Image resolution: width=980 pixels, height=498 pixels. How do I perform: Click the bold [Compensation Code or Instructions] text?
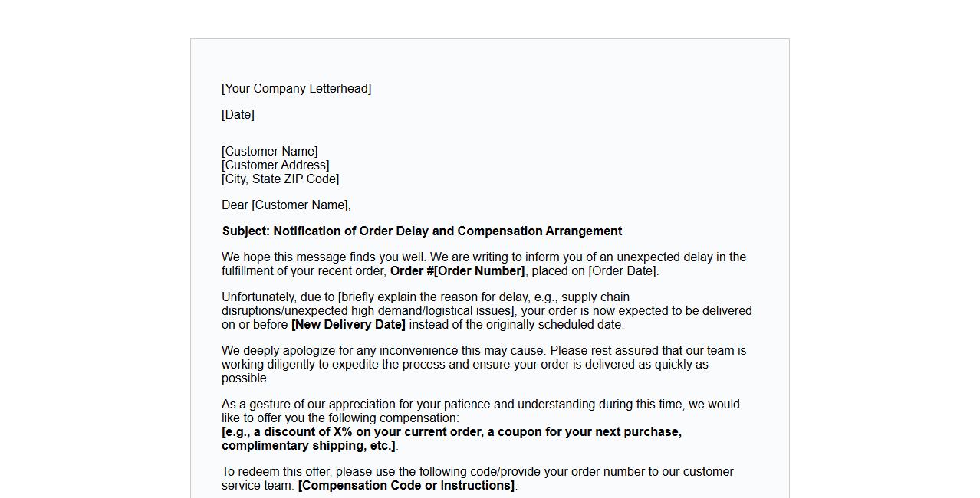click(406, 486)
